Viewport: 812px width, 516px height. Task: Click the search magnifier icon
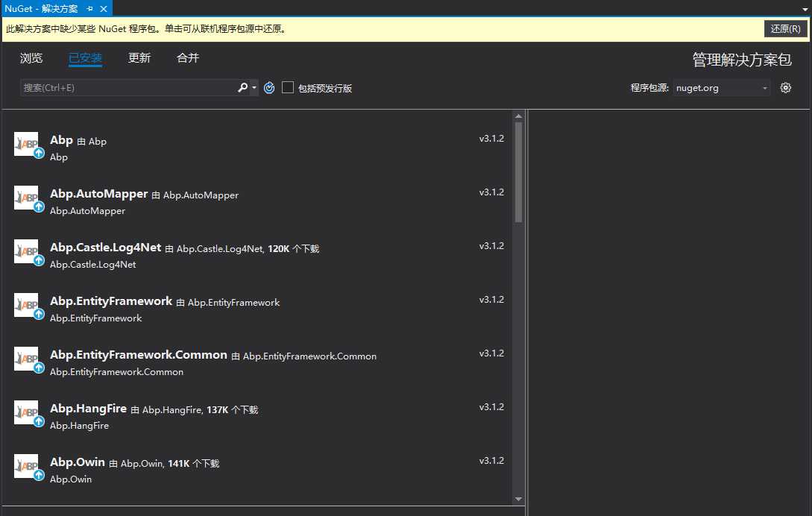click(x=242, y=87)
